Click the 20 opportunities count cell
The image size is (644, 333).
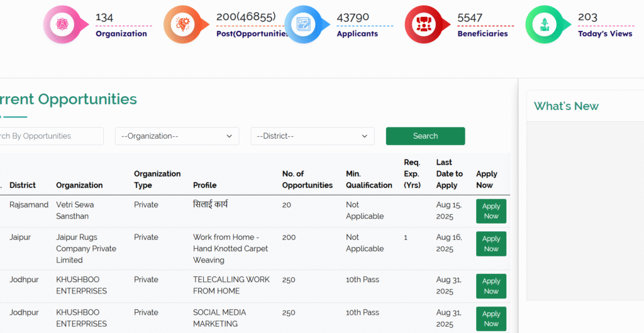pyautogui.click(x=286, y=205)
